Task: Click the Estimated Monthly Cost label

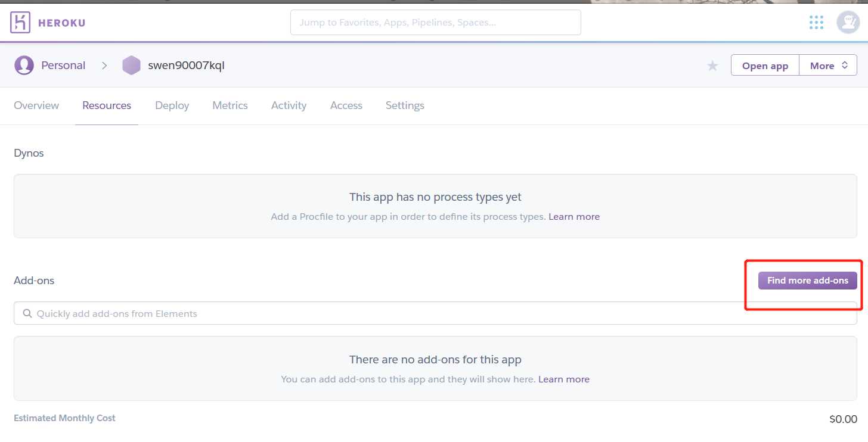Action: click(x=64, y=418)
